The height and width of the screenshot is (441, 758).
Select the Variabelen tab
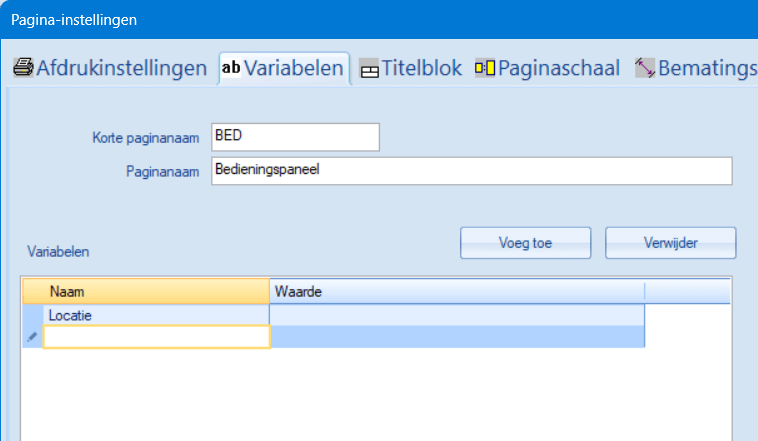click(284, 68)
